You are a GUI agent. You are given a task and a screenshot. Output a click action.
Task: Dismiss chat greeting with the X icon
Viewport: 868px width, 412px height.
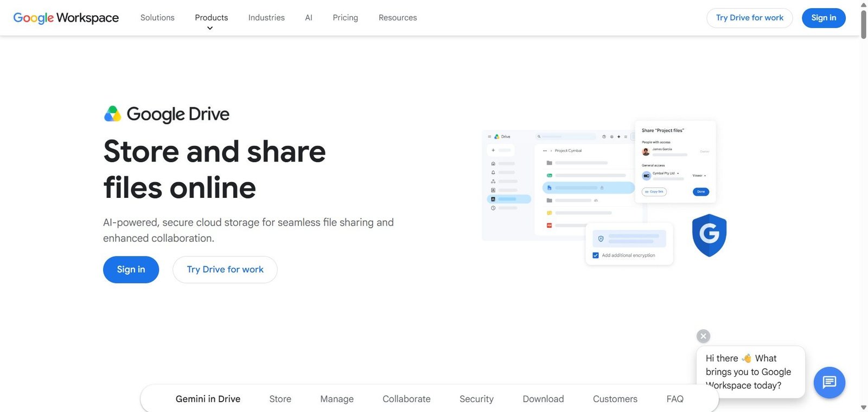[x=703, y=336]
